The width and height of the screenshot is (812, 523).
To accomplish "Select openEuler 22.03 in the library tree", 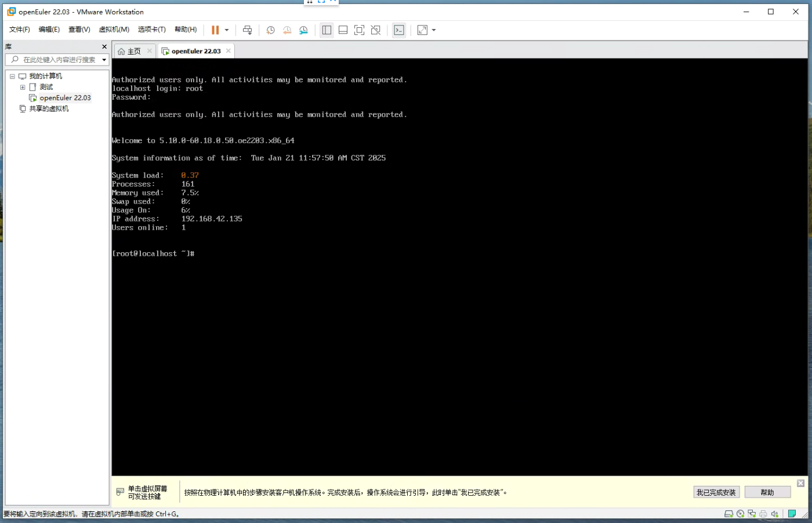I will click(x=66, y=98).
